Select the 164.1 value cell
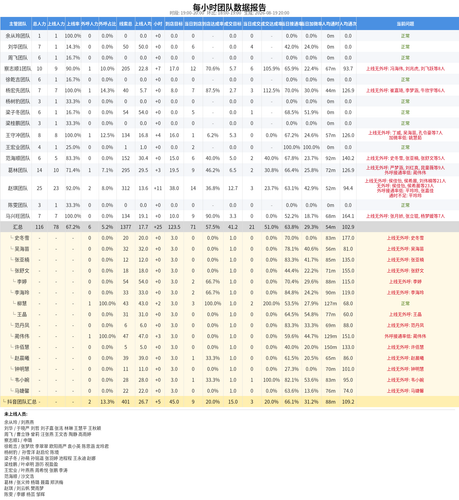Image resolution: width=459 pixels, height=500 pixels. [348, 216]
